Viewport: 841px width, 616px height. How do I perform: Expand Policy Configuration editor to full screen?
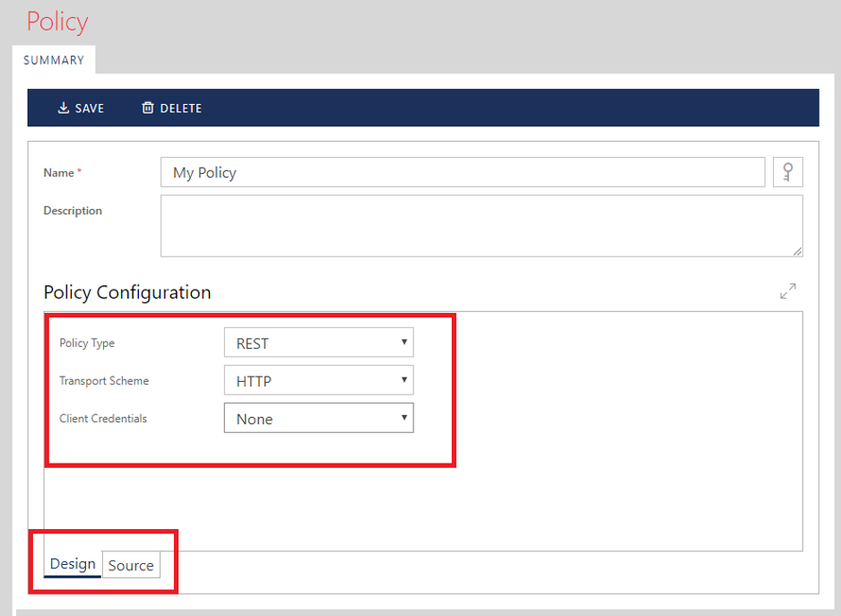coord(787,291)
